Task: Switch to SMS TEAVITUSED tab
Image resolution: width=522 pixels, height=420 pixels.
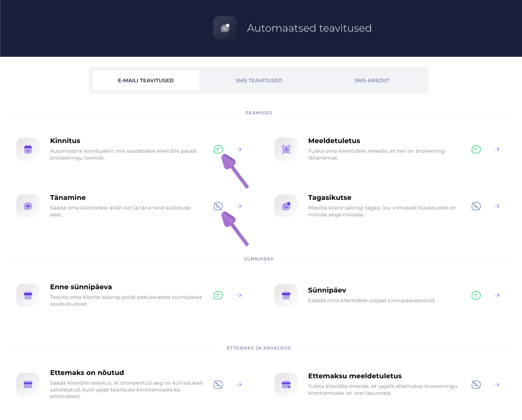Action: [x=259, y=81]
